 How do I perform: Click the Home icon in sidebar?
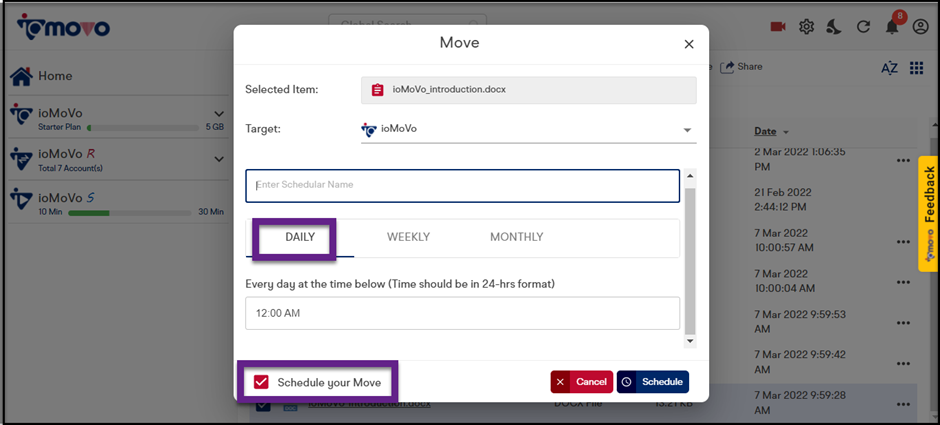pos(21,76)
